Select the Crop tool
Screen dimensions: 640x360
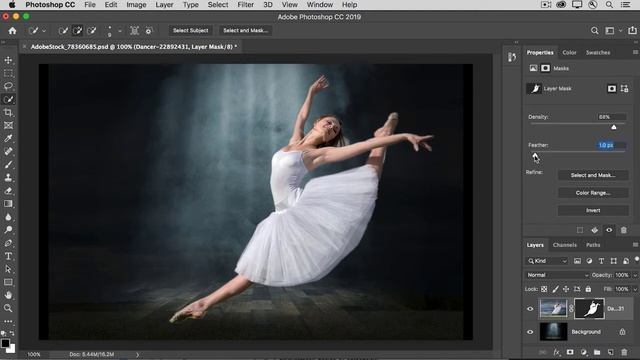[8, 112]
